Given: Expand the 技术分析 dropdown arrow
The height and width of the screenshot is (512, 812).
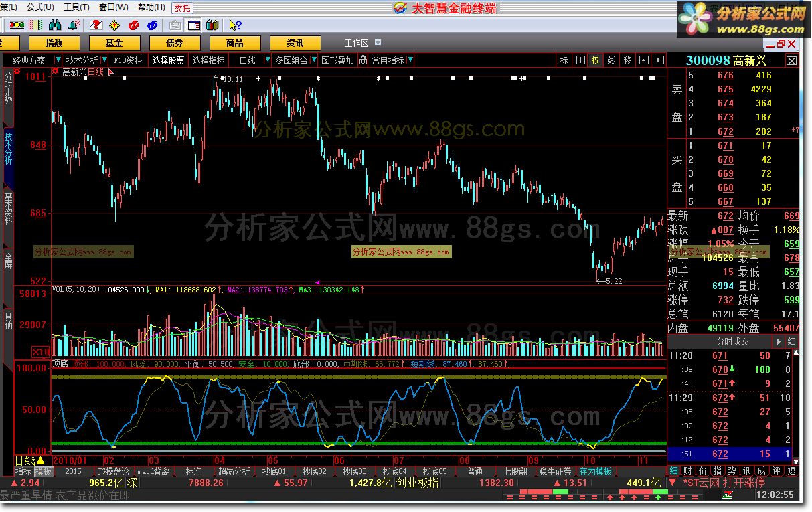Looking at the screenshot, I should [103, 60].
